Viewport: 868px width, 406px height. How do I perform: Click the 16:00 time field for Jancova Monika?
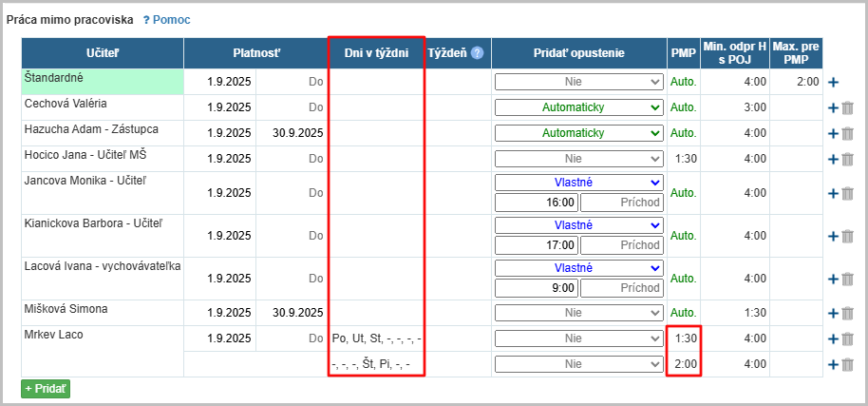537,203
